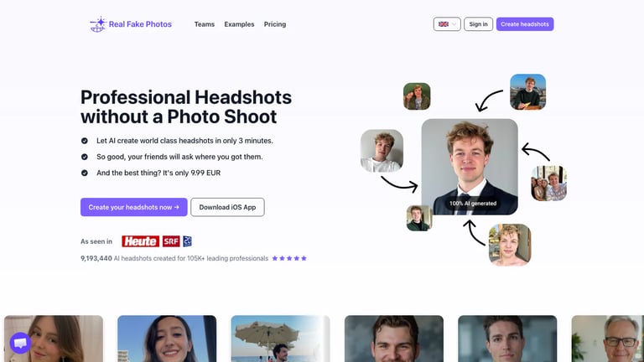644x362 pixels.
Task: Click the checkmark beside '9.99 EUR' bullet
Action: click(x=84, y=173)
